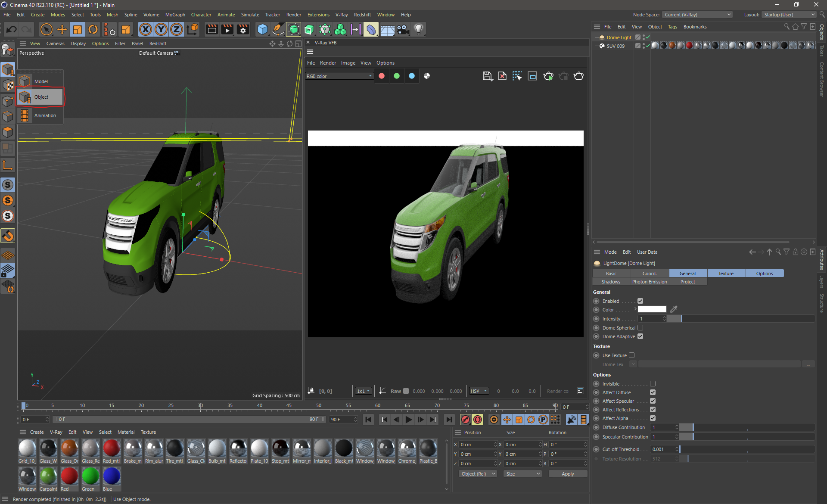Adjust the Diffuse Contribution slider
Image resolution: width=827 pixels, height=504 pixels.
coord(747,427)
